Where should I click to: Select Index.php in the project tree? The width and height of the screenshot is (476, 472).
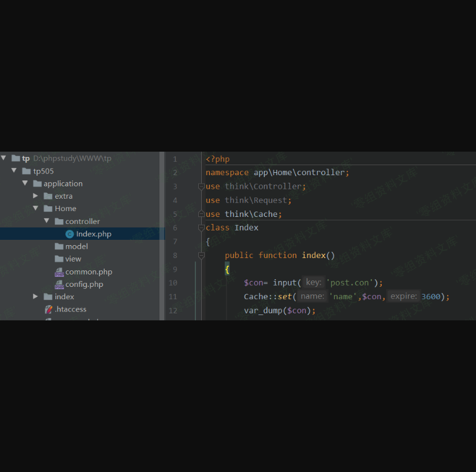pyautogui.click(x=94, y=234)
